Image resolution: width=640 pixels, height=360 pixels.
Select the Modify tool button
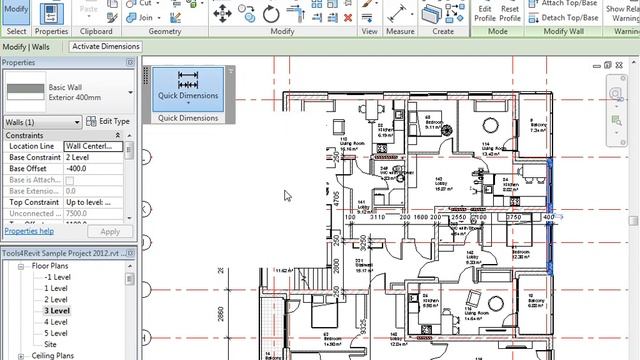point(16,12)
